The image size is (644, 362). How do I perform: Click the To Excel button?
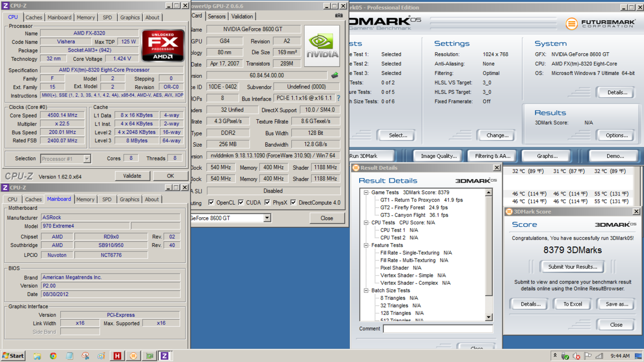(x=573, y=304)
